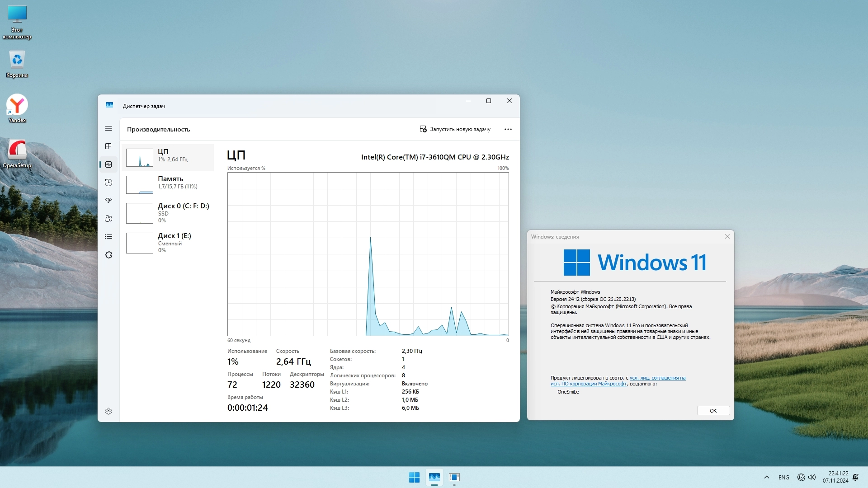Screen dimensions: 868x488
Task: Open Task Manager settings gear
Action: pyautogui.click(x=108, y=411)
